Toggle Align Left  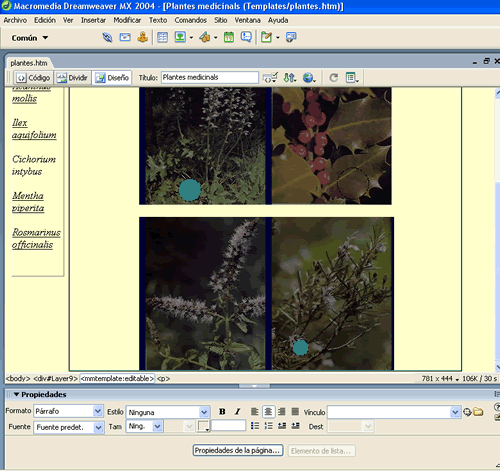click(x=255, y=412)
